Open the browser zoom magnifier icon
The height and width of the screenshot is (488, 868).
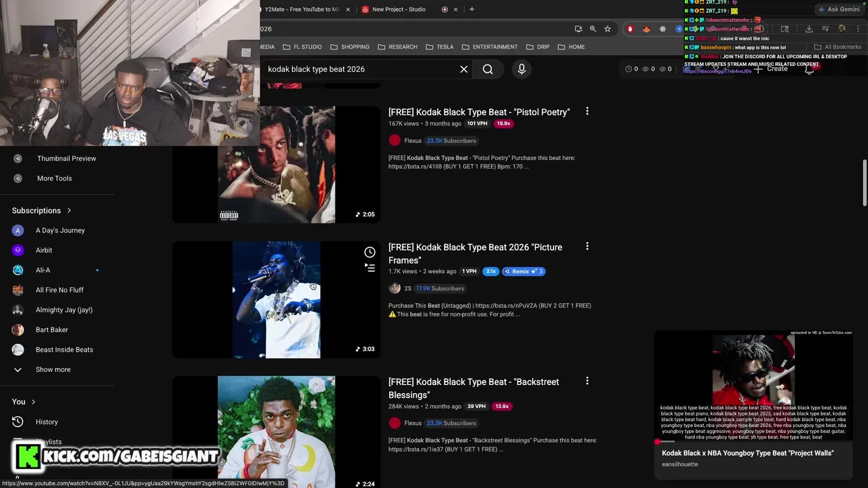pyautogui.click(x=593, y=28)
